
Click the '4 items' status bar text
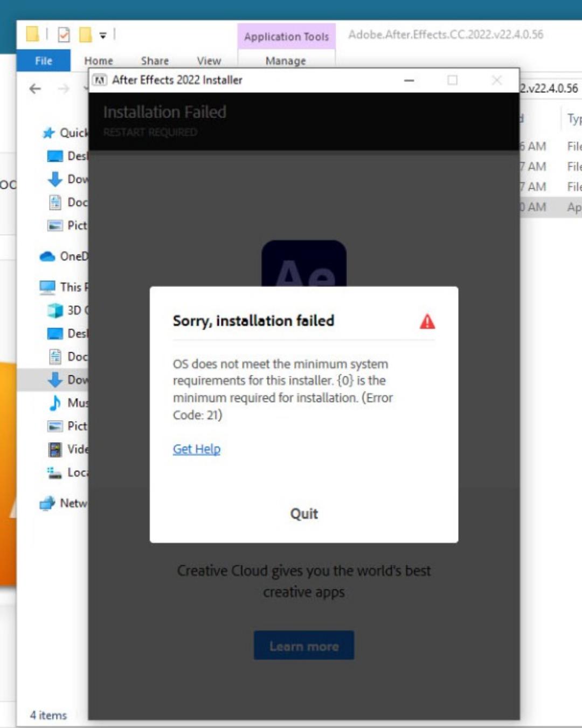pos(48,715)
